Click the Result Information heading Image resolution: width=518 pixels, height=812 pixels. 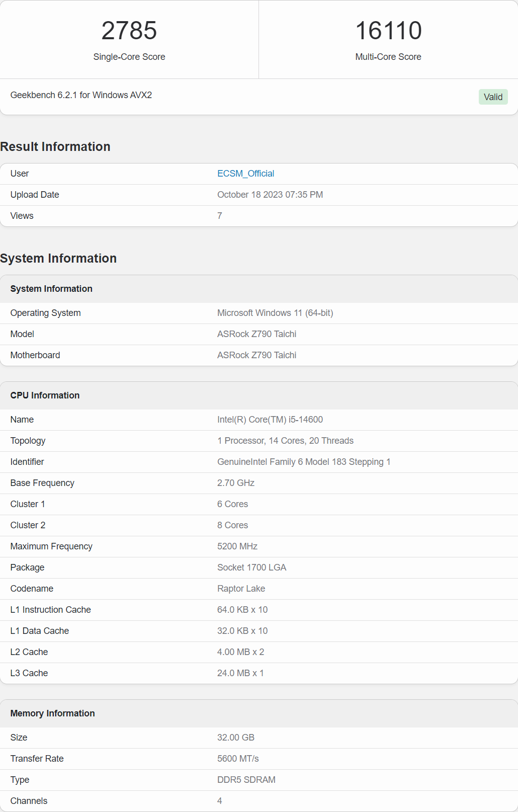(55, 146)
